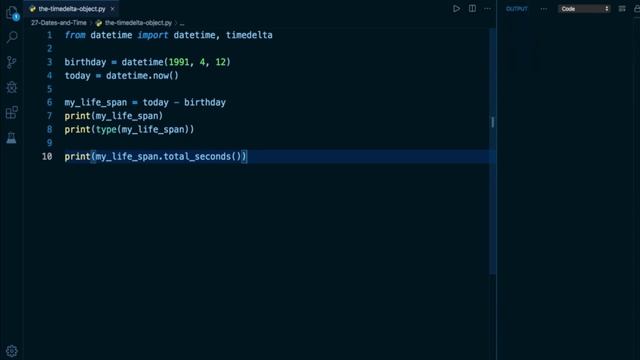Viewport: 640px width, 360px height.
Task: Toggle the output scroll lock icon
Action: [x=637, y=9]
